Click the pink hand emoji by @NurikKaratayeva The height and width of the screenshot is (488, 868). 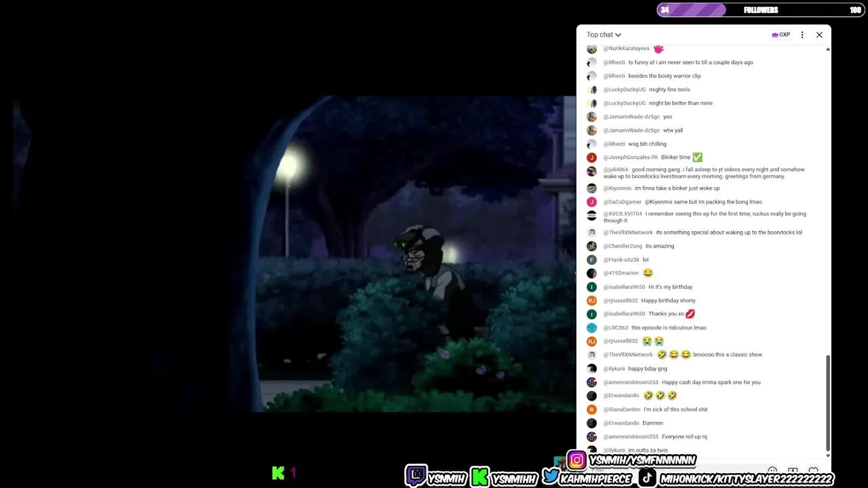click(658, 48)
